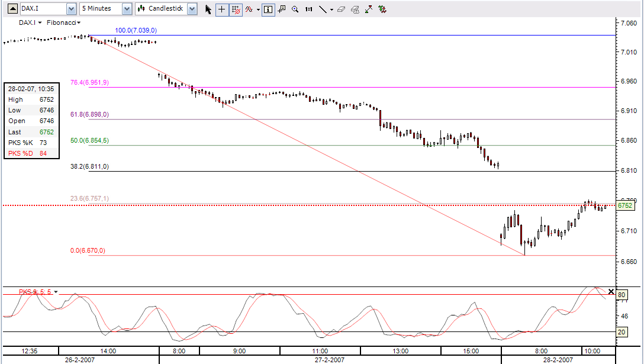Select the arrow pointer tool
The image size is (644, 364).
(x=208, y=9)
